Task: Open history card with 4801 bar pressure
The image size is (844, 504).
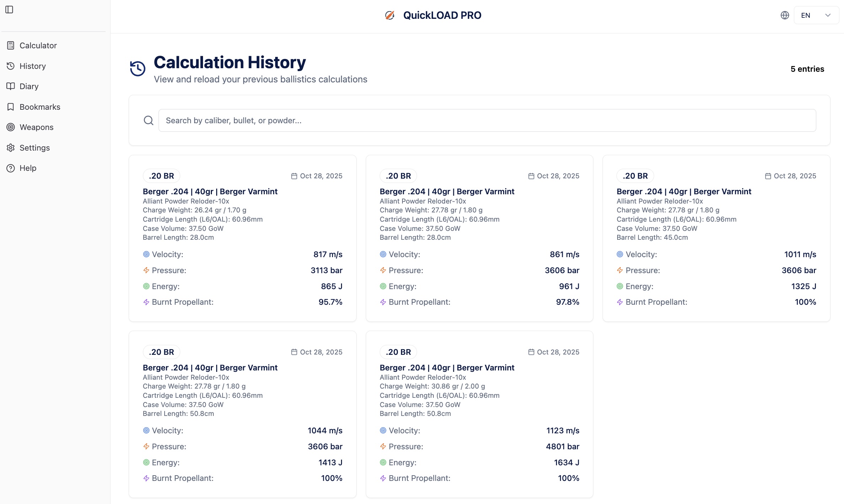Action: pos(479,414)
